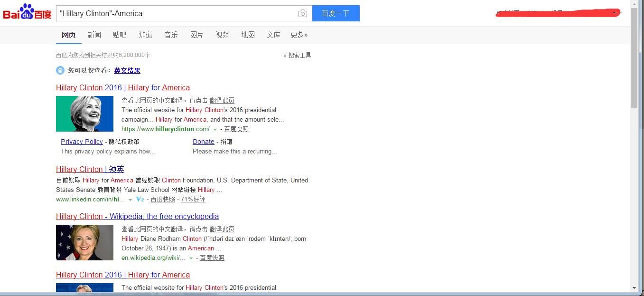644x296 pixels.
Task: Click 翻译此页 under first result
Action: [x=222, y=100]
